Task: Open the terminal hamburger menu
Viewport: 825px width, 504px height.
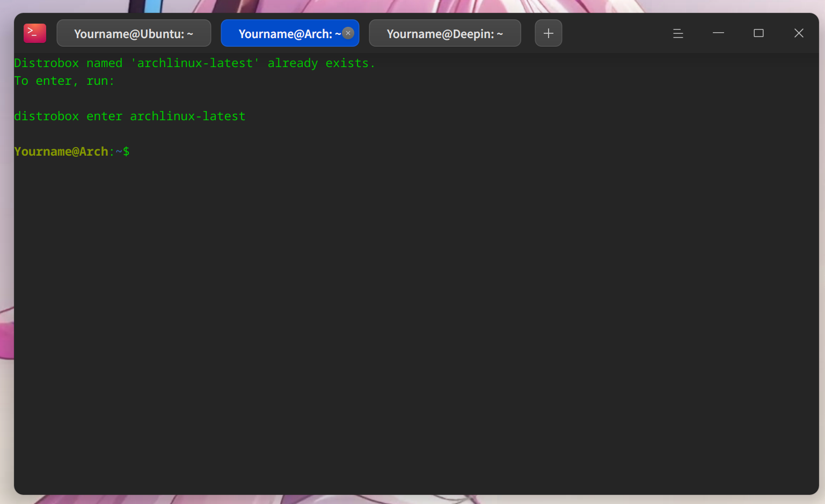Action: (678, 33)
